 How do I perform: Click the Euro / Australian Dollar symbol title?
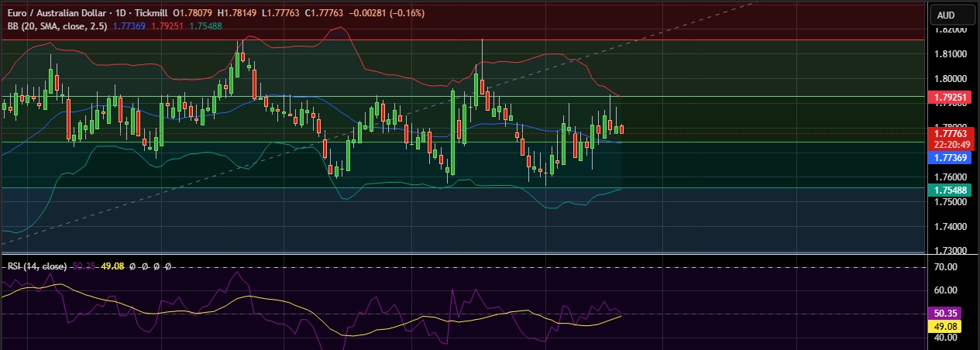(x=56, y=13)
